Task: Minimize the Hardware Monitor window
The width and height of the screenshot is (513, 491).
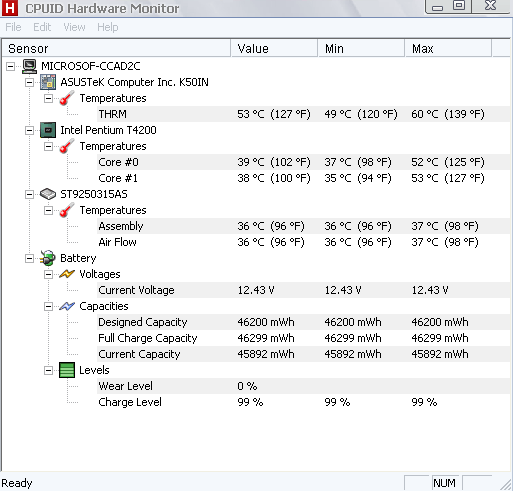Action: click(x=437, y=7)
